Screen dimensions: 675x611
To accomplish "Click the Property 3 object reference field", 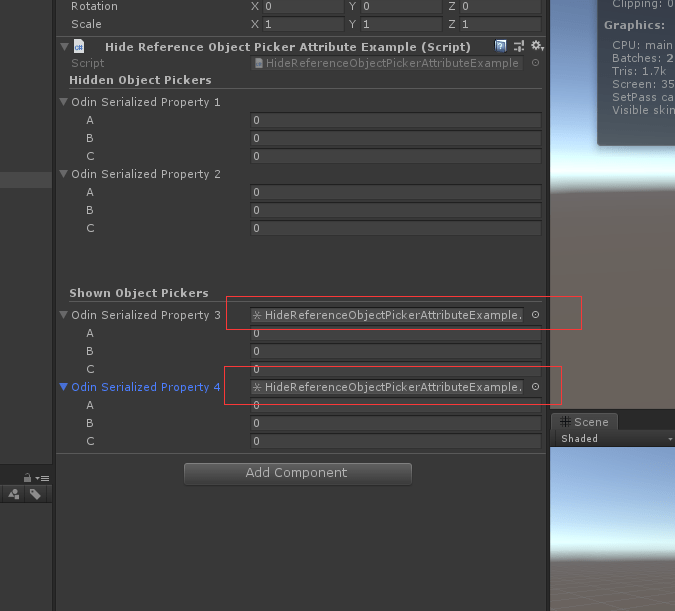I will tap(387, 315).
